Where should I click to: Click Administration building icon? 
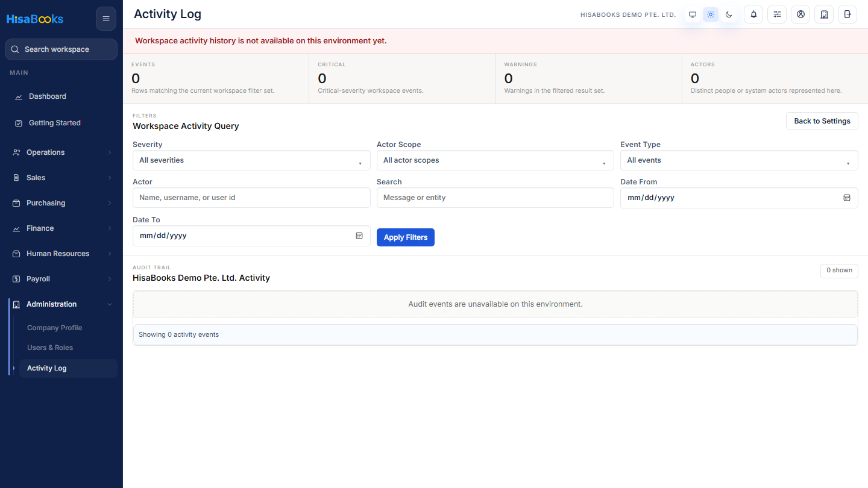tap(16, 304)
